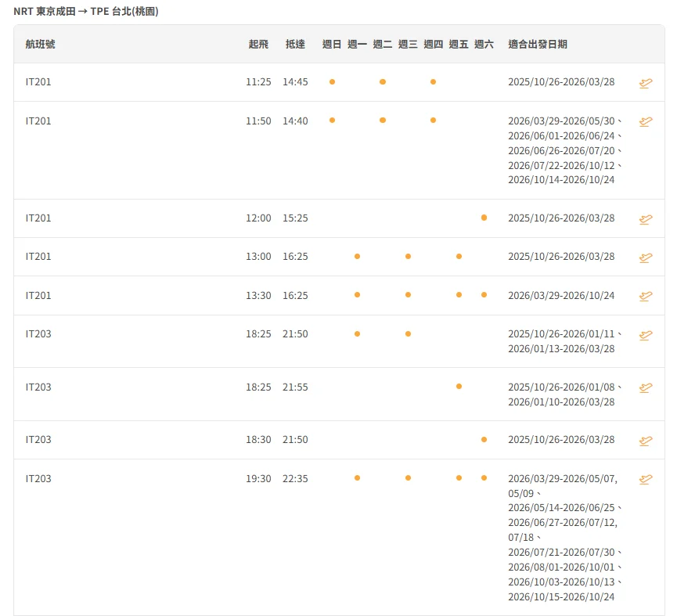Click the airplane icon for IT203 19:30 flight
The width and height of the screenshot is (677, 616).
[x=646, y=479]
